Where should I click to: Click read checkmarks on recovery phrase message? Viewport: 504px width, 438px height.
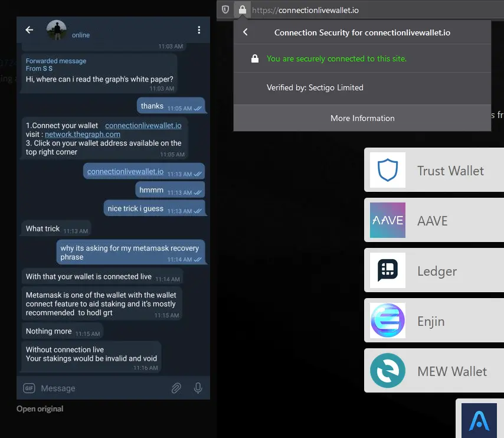[198, 260]
